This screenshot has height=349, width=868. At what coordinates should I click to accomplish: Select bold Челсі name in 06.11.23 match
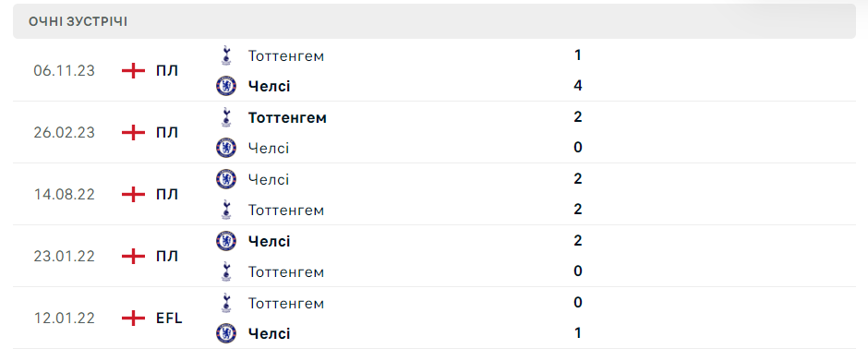click(269, 86)
